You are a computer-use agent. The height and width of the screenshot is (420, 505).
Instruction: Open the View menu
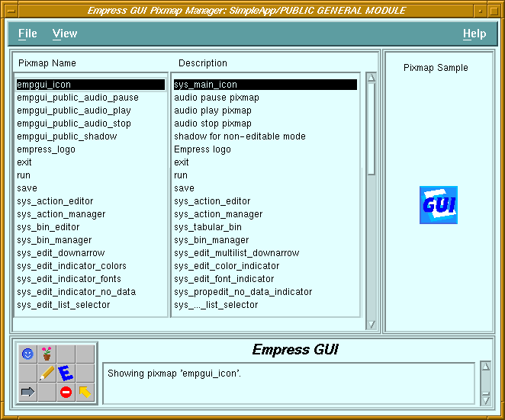(x=65, y=34)
